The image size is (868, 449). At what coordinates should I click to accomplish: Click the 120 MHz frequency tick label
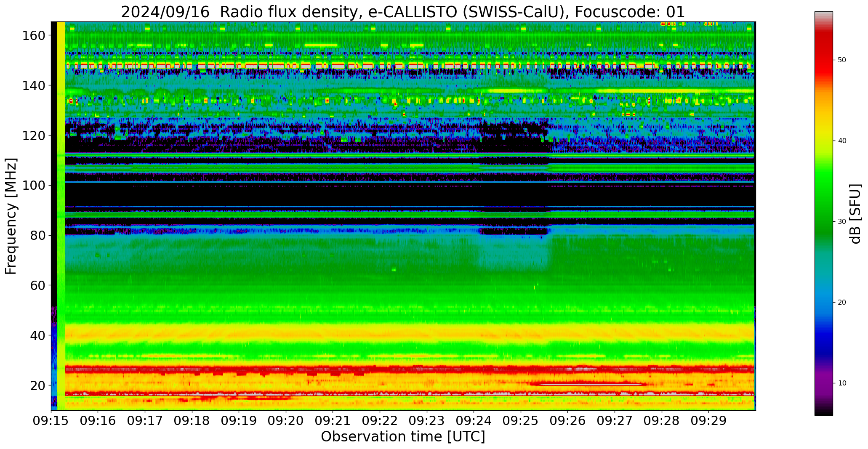pos(33,135)
